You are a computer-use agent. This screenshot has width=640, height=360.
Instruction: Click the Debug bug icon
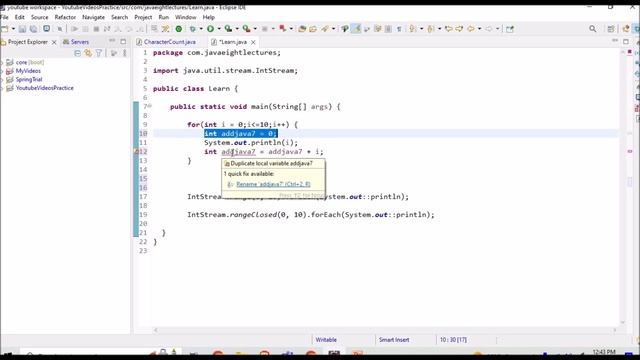[192, 29]
